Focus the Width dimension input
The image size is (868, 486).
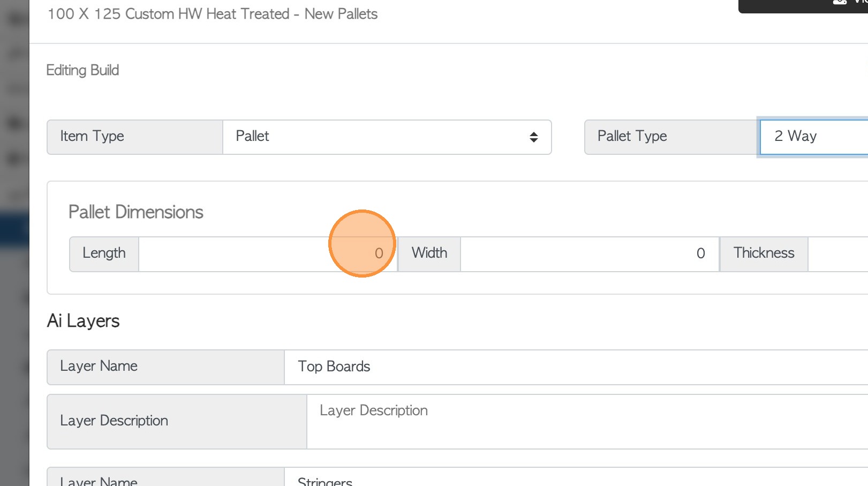pyautogui.click(x=589, y=254)
